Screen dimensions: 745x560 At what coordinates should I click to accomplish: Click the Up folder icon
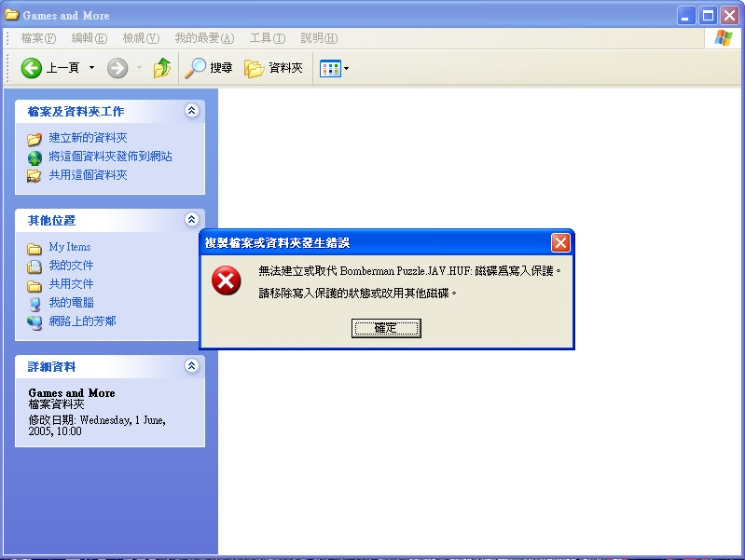(162, 68)
